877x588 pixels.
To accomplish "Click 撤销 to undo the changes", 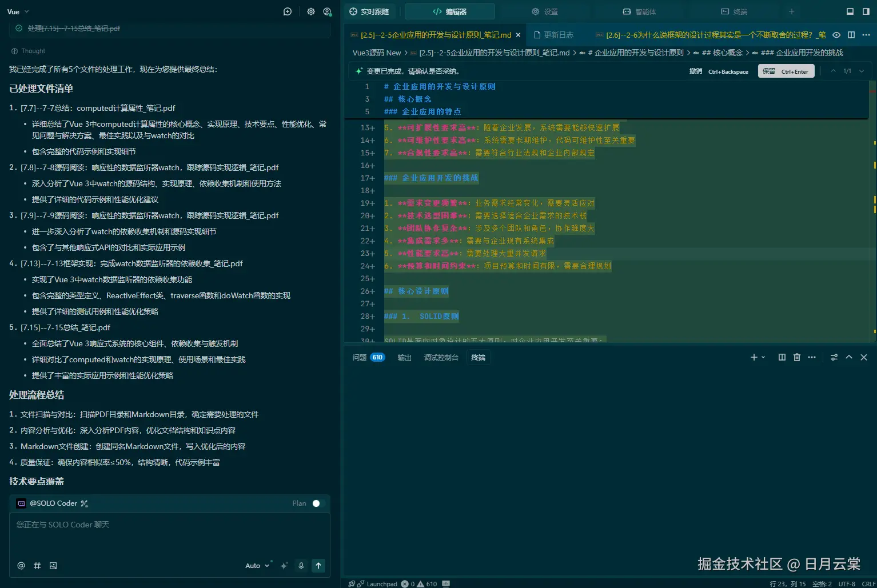I will (x=696, y=71).
